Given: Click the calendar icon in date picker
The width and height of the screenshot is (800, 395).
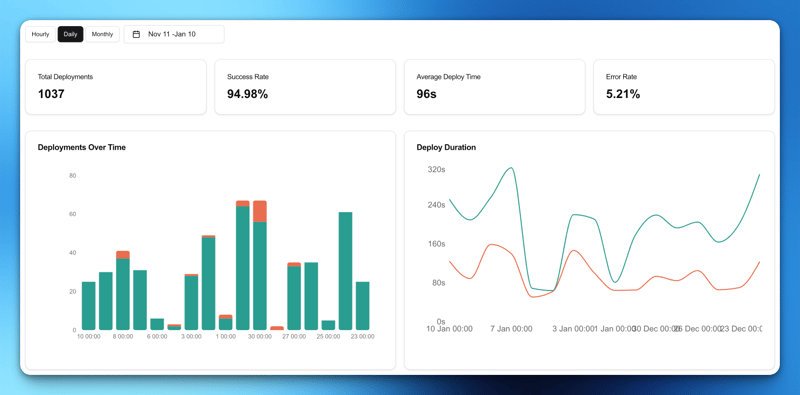Looking at the screenshot, I should point(136,34).
